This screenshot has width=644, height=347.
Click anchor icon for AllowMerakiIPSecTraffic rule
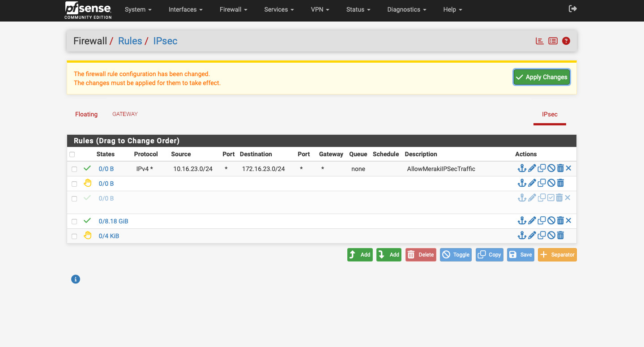pyautogui.click(x=522, y=169)
